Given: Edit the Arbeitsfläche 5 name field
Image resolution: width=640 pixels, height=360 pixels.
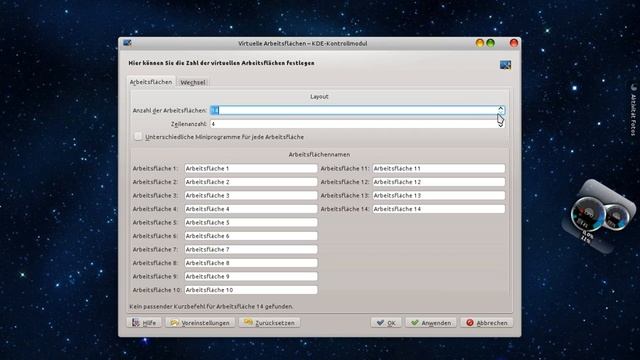Looking at the screenshot, I should [x=251, y=222].
